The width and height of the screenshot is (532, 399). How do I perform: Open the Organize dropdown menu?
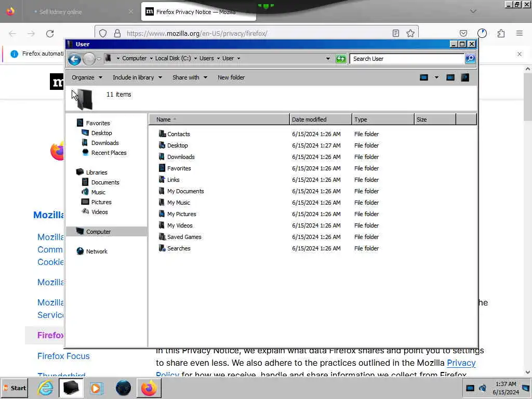(x=87, y=77)
